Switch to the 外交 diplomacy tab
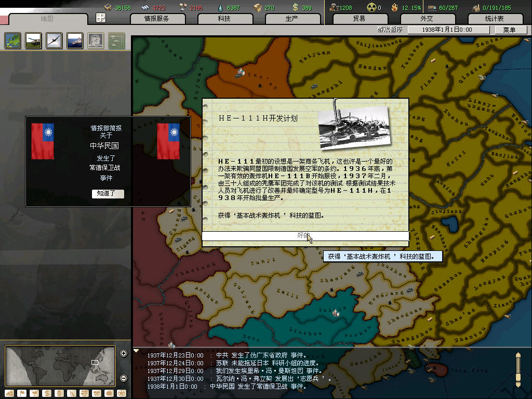The image size is (532, 399). (x=426, y=19)
